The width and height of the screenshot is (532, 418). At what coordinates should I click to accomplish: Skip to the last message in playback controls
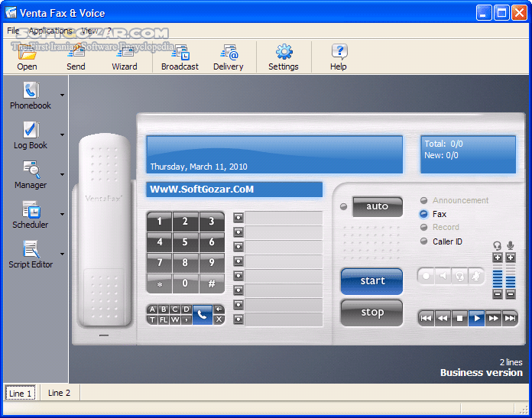pos(510,318)
